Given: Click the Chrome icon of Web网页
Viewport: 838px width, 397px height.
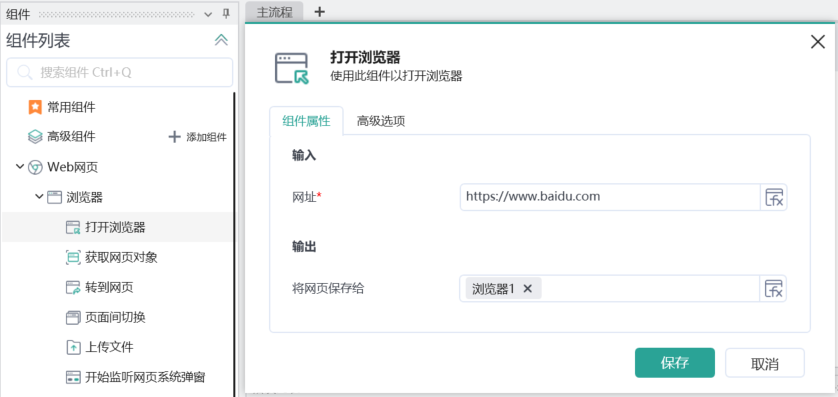Looking at the screenshot, I should (35, 167).
